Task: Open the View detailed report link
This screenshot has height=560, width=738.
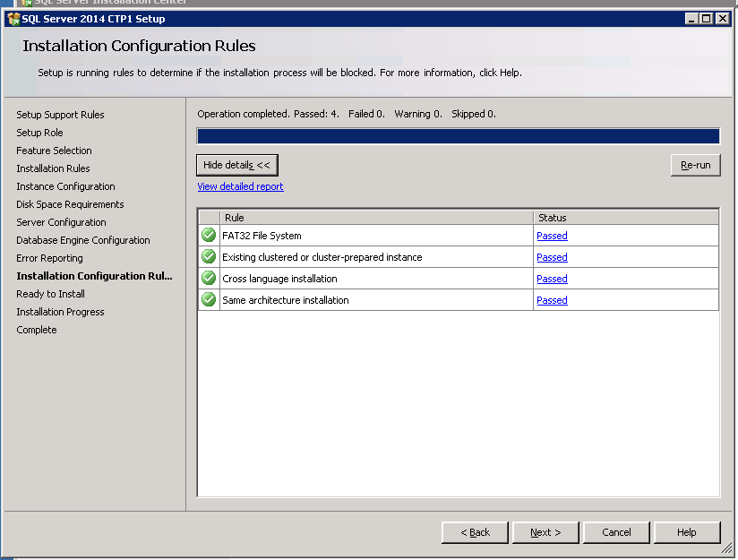Action: click(x=240, y=186)
